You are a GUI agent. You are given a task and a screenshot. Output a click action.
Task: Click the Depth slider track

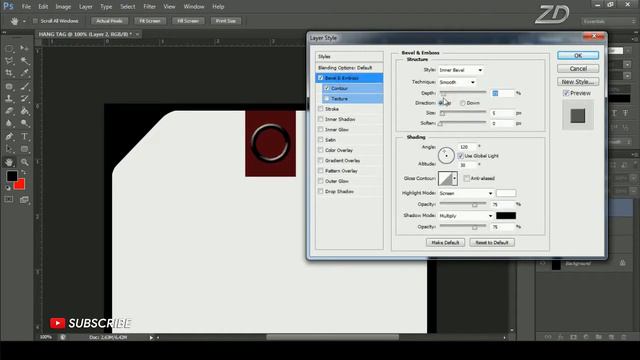point(463,93)
